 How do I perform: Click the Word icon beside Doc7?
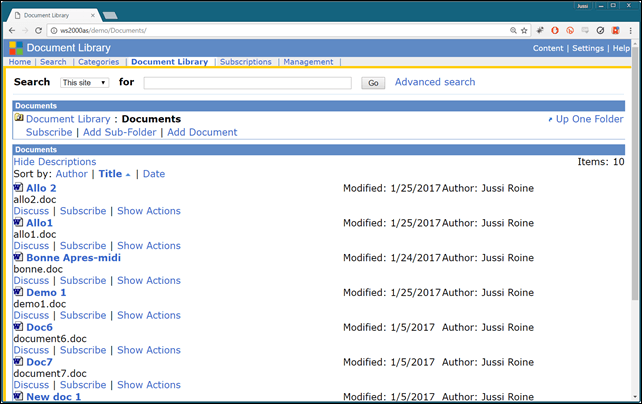click(x=18, y=361)
